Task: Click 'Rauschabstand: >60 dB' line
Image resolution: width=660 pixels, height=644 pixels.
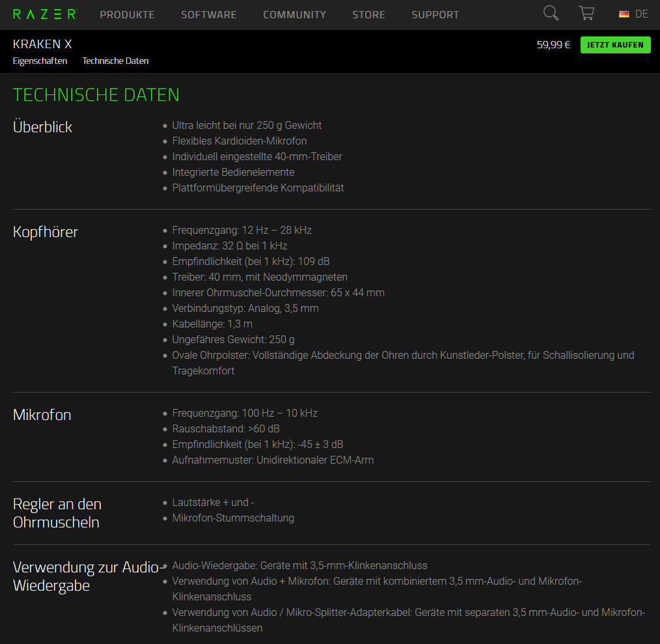Action: (226, 428)
